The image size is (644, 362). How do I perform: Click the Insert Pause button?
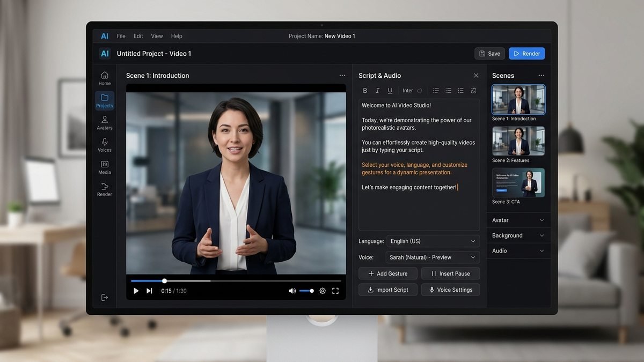450,274
